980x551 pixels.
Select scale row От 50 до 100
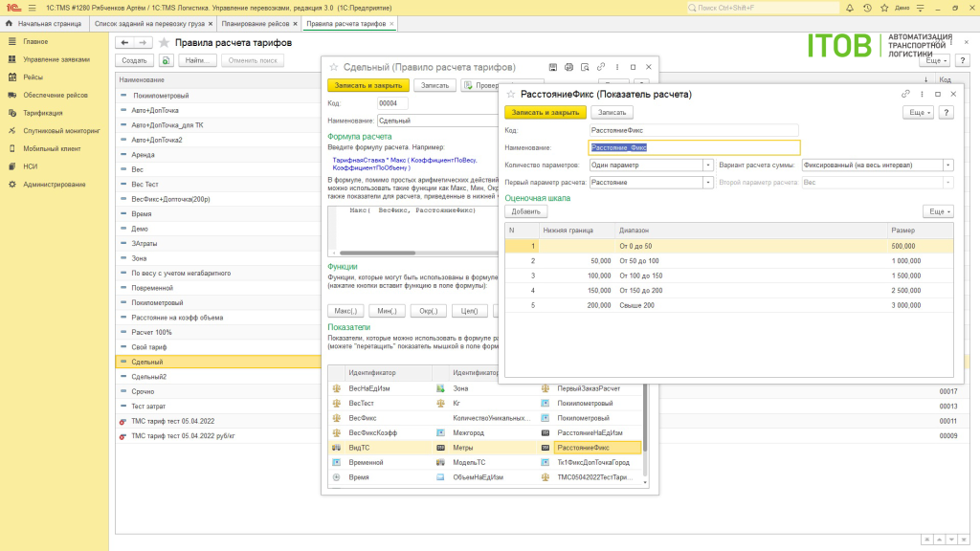point(729,261)
